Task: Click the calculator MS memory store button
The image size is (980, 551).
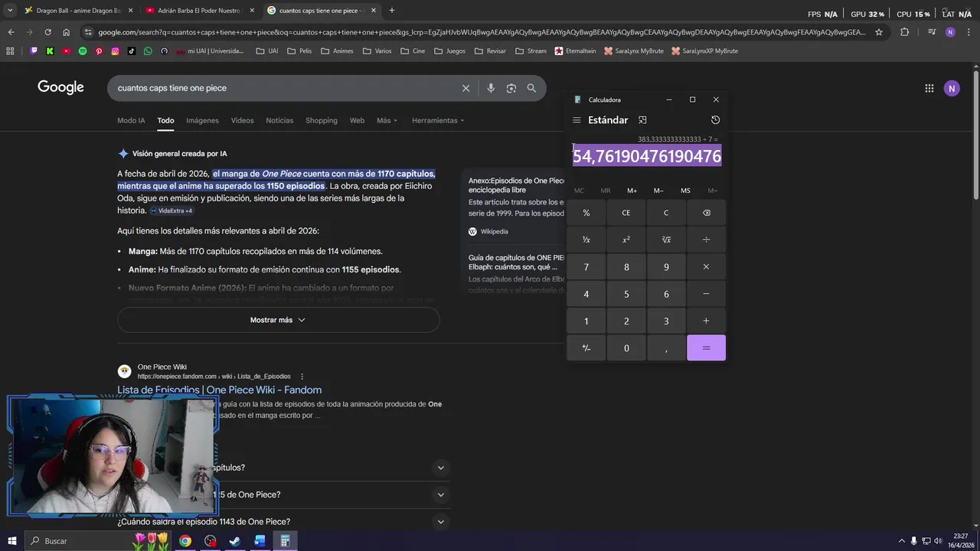Action: click(x=685, y=191)
